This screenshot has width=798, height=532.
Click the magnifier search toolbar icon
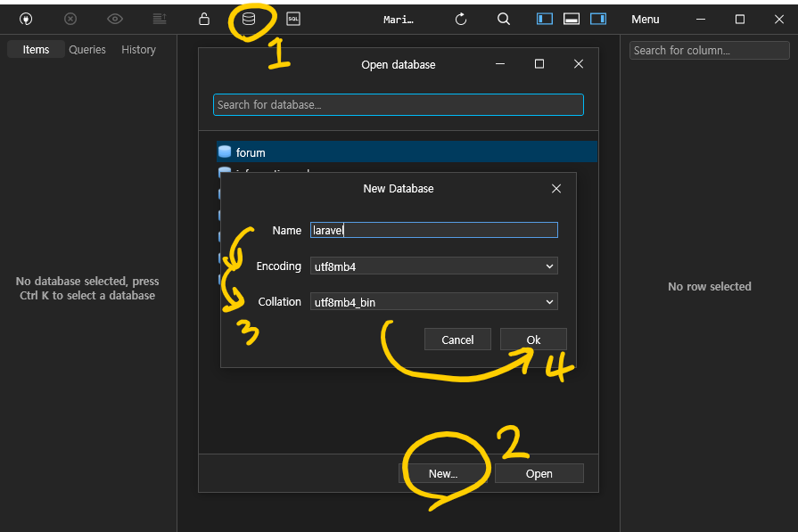504,20
